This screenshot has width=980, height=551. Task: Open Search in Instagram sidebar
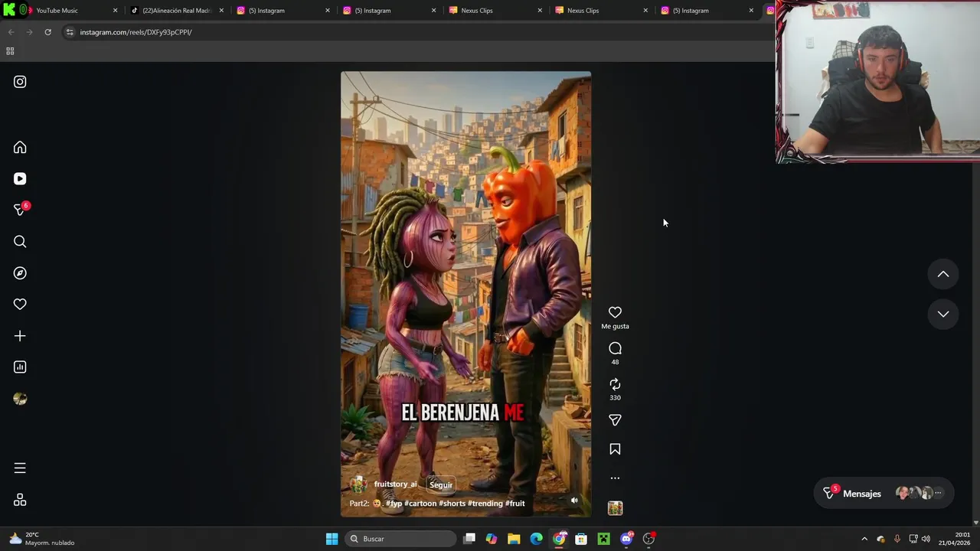(20, 242)
